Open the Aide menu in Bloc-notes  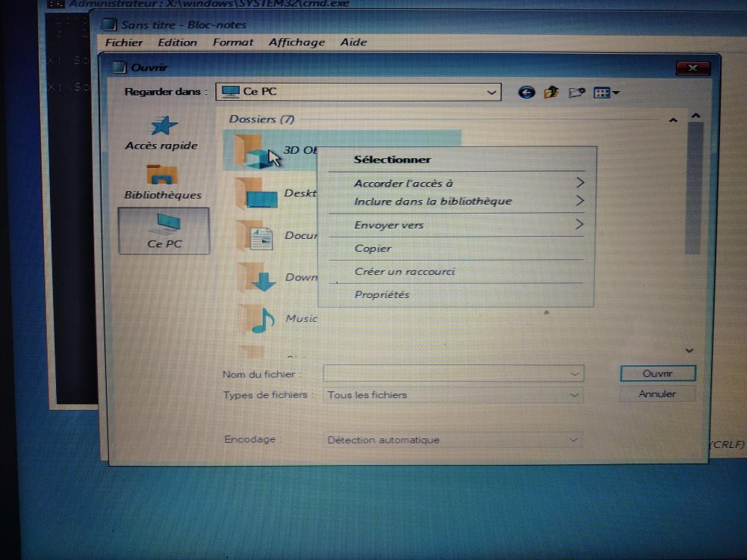(x=353, y=42)
